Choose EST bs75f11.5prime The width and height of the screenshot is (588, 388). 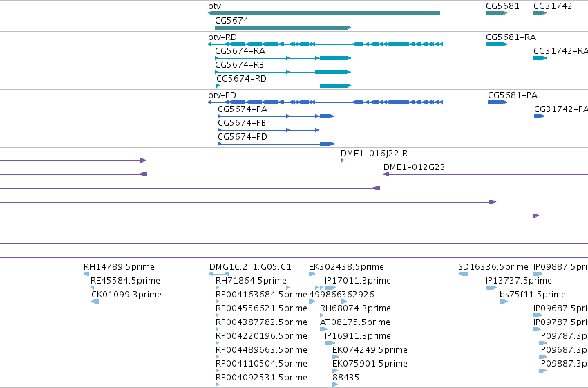[533, 295]
